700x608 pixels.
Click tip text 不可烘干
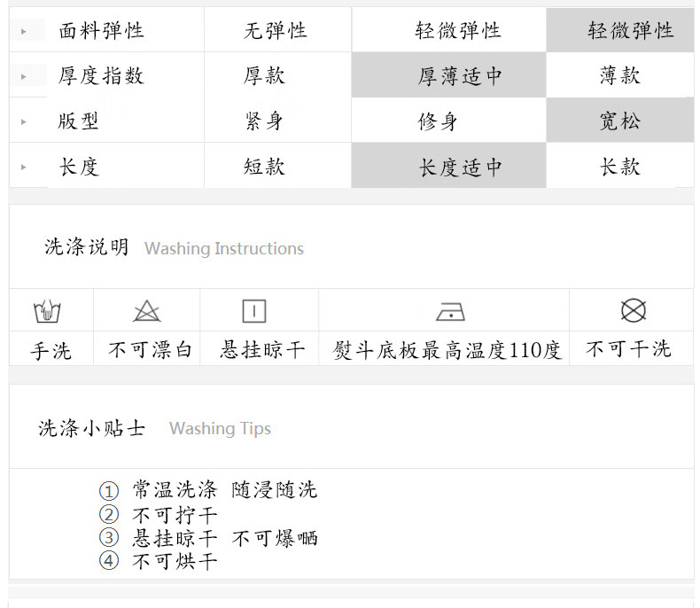click(x=175, y=561)
